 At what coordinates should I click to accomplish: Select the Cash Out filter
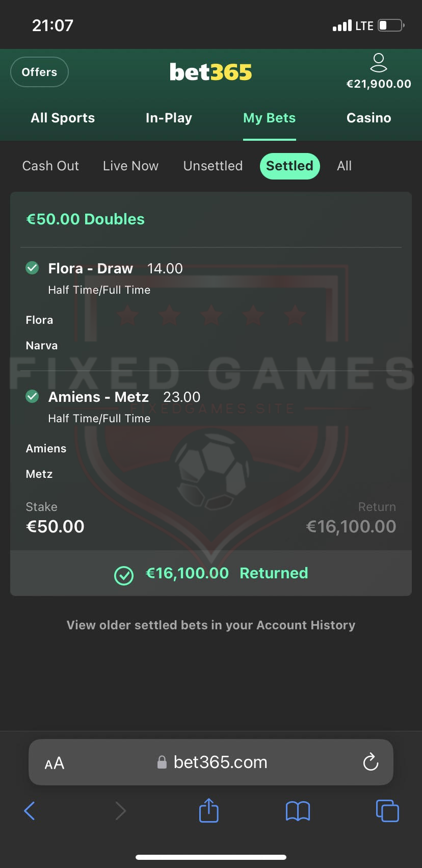coord(50,166)
